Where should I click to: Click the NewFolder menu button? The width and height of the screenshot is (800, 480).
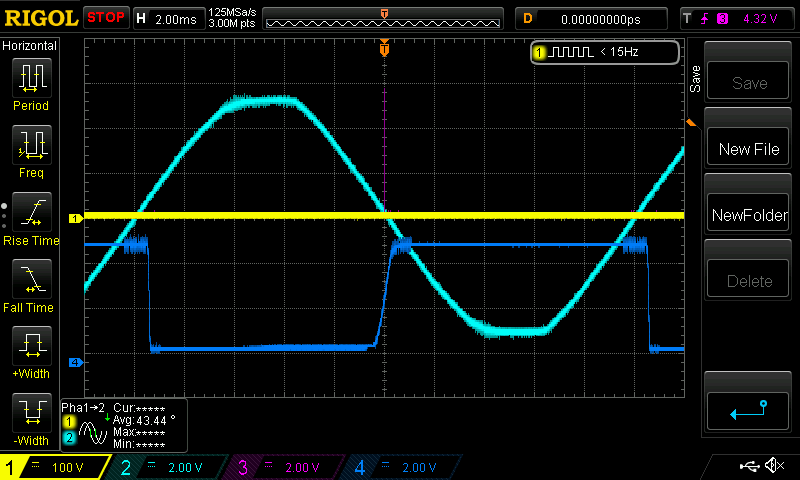coord(749,215)
